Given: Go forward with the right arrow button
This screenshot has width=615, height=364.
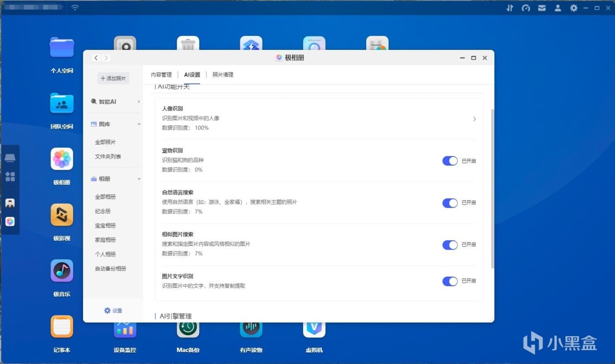Looking at the screenshot, I should [106, 58].
